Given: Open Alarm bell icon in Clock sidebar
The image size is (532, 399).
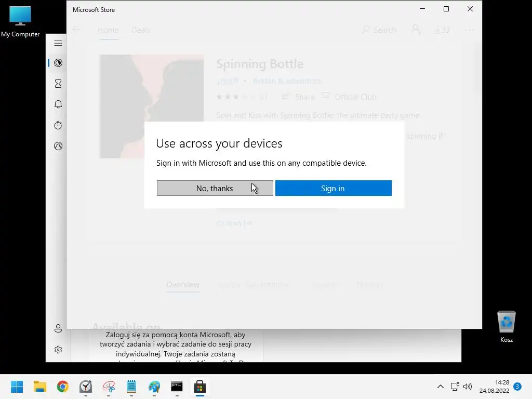Looking at the screenshot, I should click(58, 104).
